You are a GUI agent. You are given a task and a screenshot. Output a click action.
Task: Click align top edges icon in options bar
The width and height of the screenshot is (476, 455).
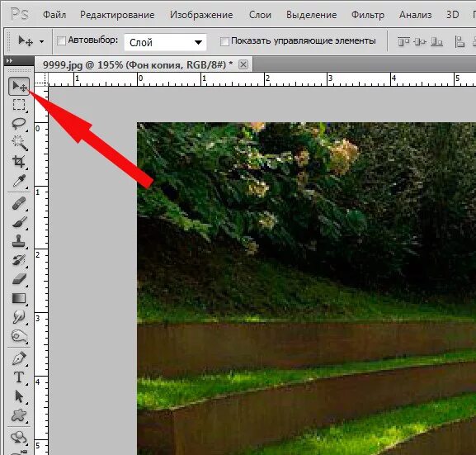(x=403, y=41)
